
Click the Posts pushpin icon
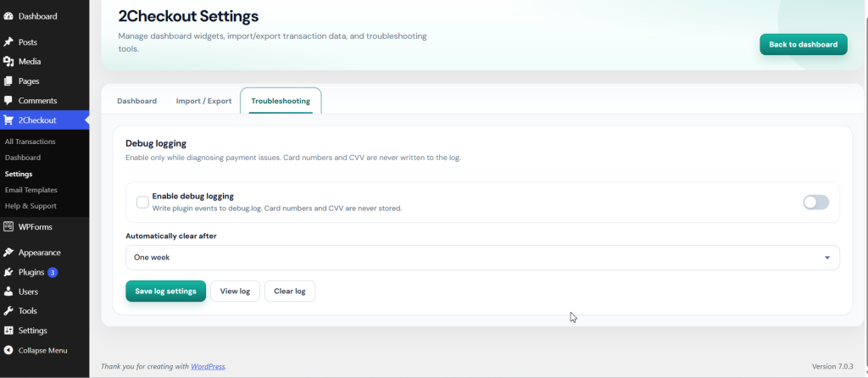point(8,42)
